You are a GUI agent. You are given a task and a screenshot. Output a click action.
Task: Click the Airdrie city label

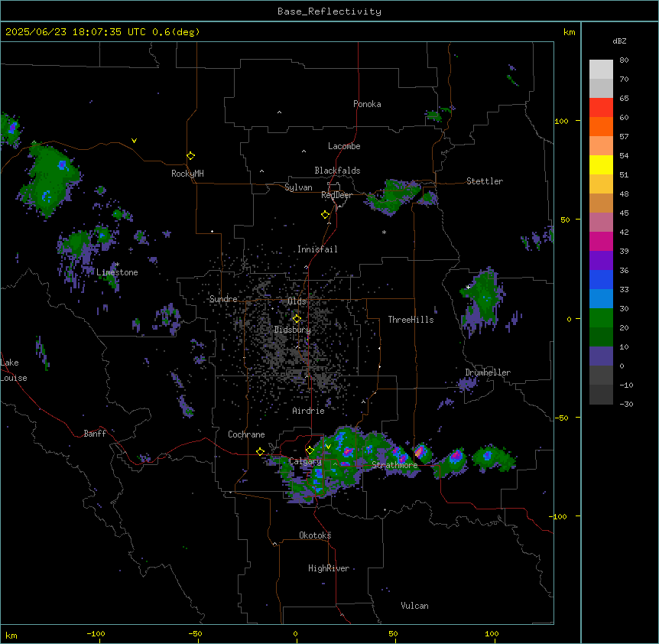tap(308, 411)
